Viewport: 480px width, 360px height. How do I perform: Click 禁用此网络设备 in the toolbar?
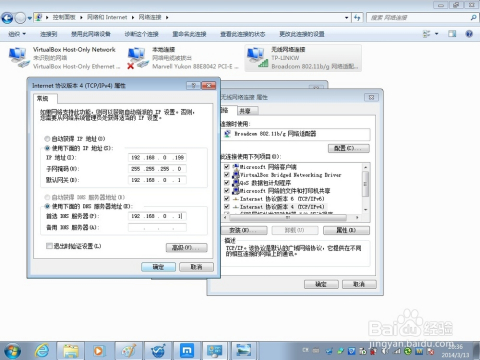pos(91,34)
